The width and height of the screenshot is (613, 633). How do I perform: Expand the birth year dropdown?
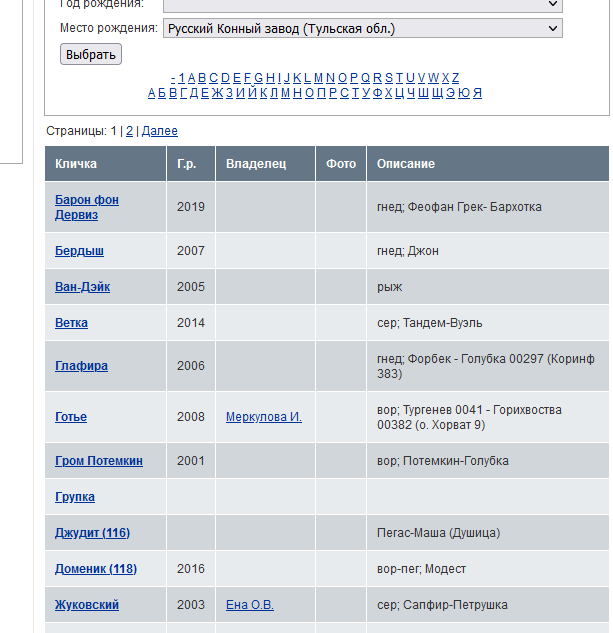(x=362, y=5)
